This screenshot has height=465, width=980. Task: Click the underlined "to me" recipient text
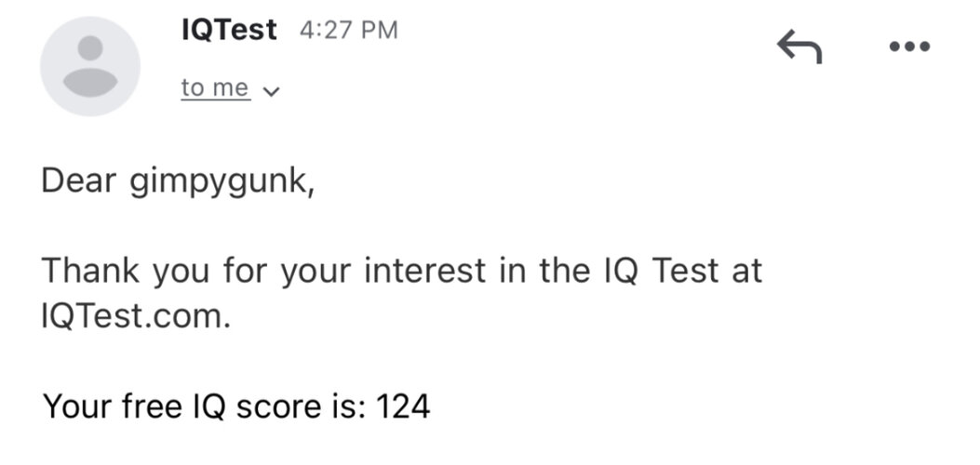click(215, 88)
